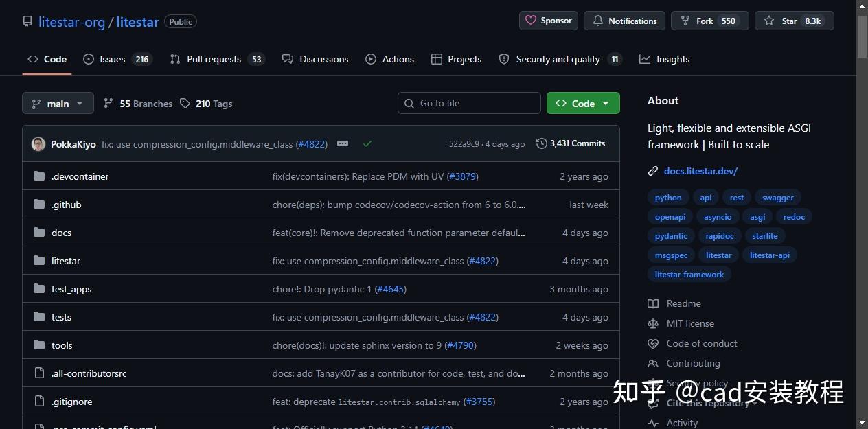Image resolution: width=868 pixels, height=429 pixels.
Task: Open the Issues tab
Action: [117, 59]
